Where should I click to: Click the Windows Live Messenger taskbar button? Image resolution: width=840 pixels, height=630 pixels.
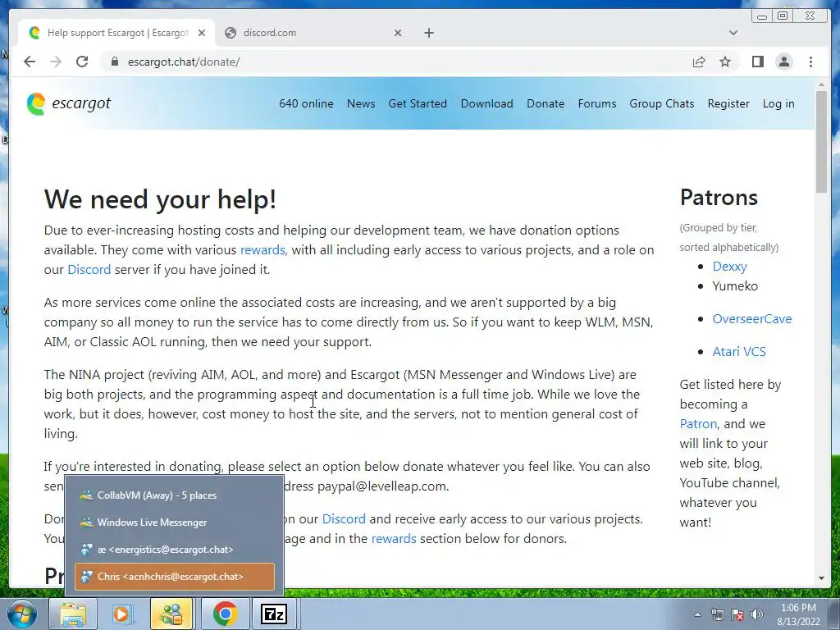[171, 614]
